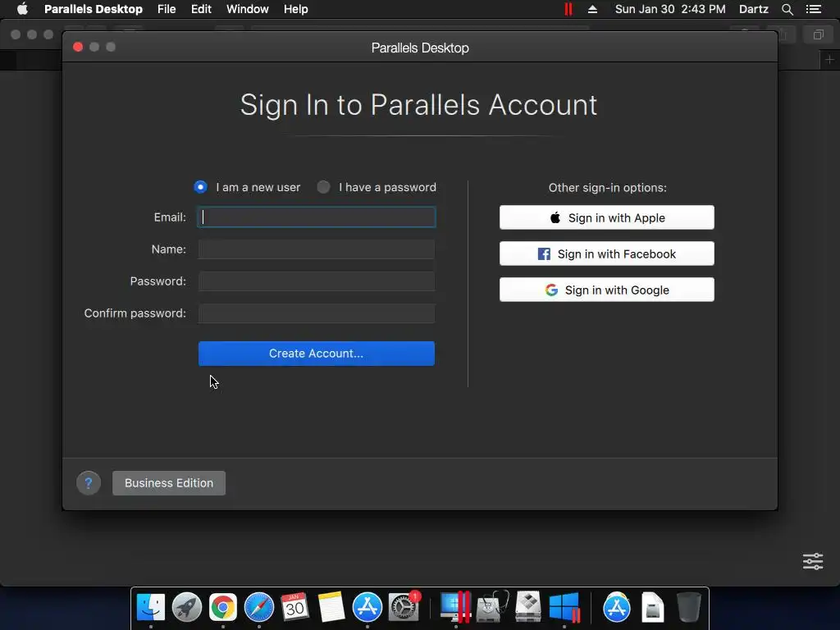This screenshot has height=630, width=840.
Task: Click the eject icon in the menu bar
Action: [592, 9]
